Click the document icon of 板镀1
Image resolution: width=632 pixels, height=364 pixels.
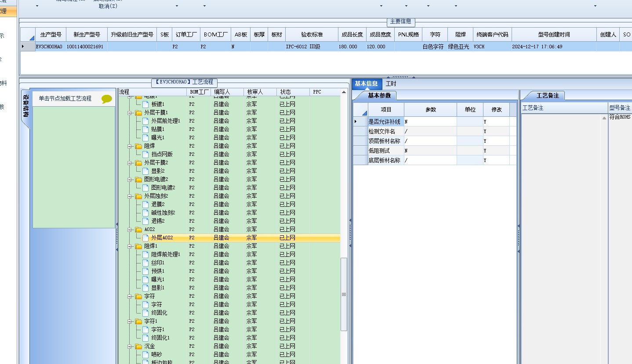pos(145,105)
